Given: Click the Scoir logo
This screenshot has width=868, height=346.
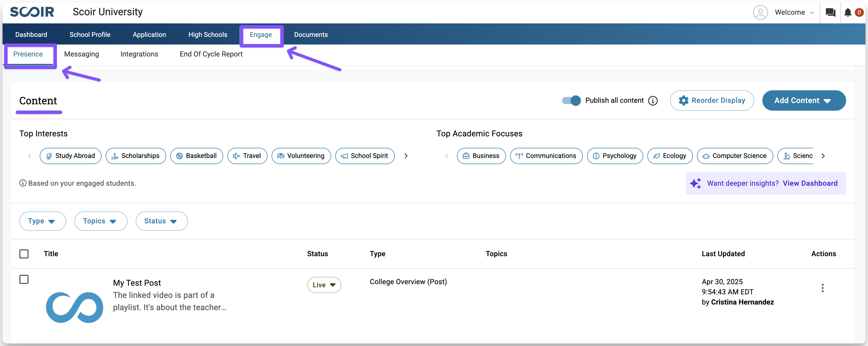Looking at the screenshot, I should [x=32, y=12].
